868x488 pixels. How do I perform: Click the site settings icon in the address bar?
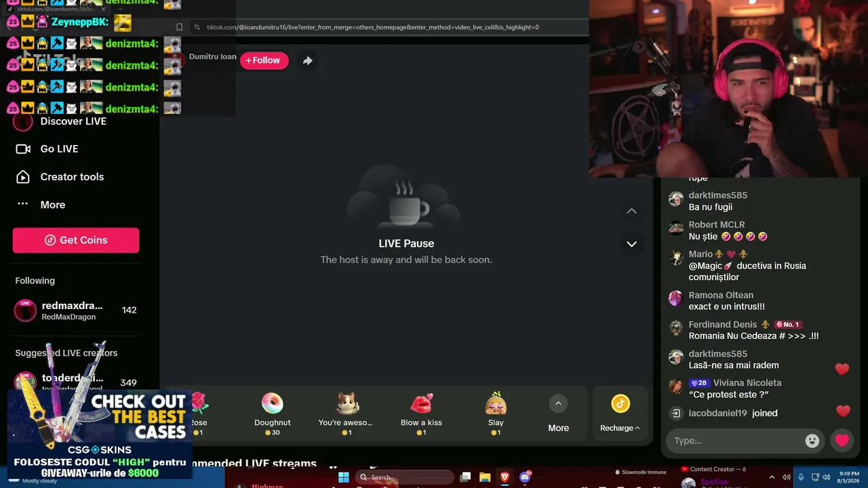coord(197,27)
